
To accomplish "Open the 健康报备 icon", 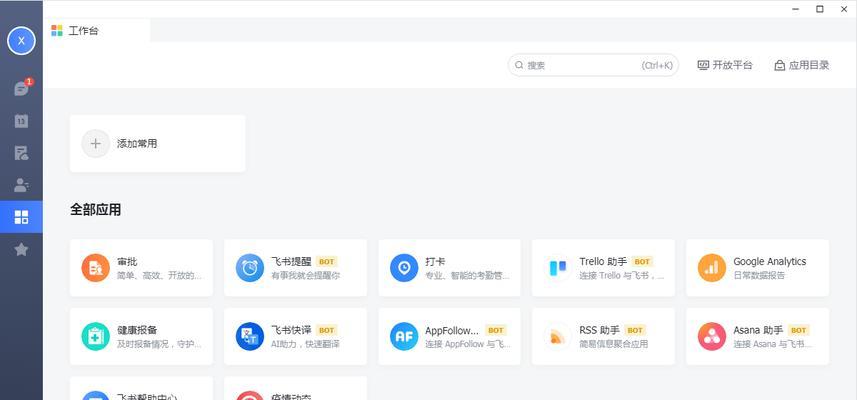I will [96, 337].
